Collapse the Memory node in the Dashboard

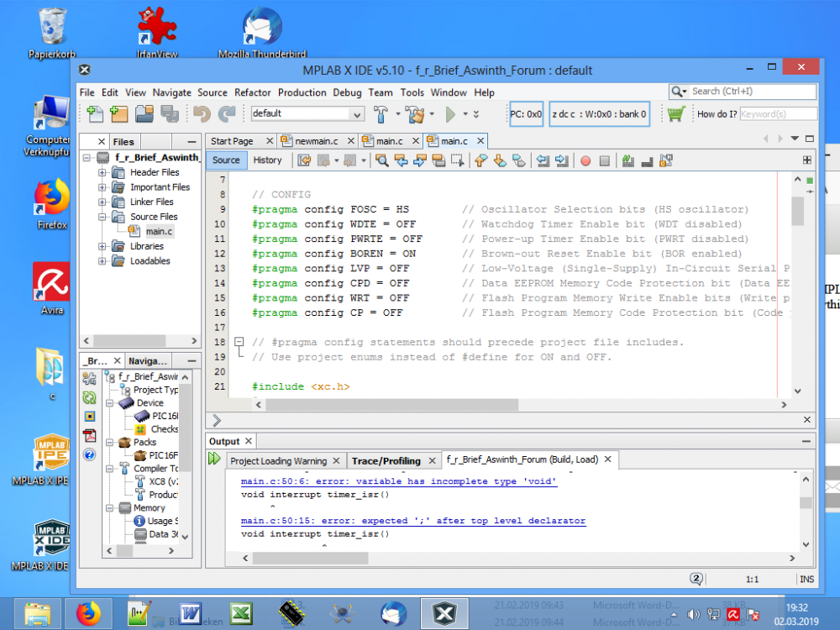pyautogui.click(x=109, y=508)
